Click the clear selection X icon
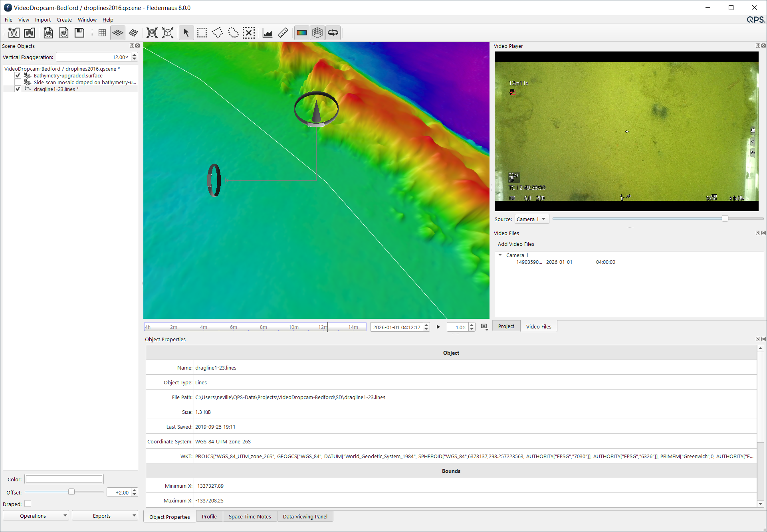This screenshot has height=532, width=767. pyautogui.click(x=249, y=33)
